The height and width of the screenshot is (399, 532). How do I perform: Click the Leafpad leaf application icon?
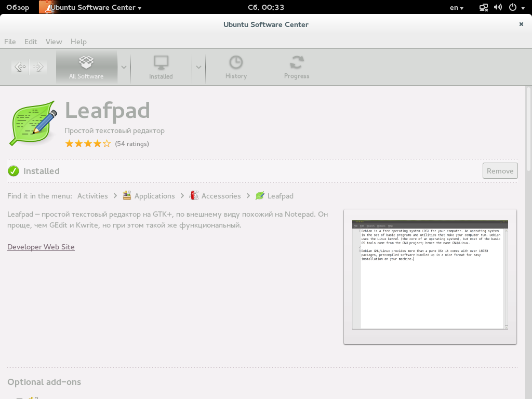coord(33,123)
